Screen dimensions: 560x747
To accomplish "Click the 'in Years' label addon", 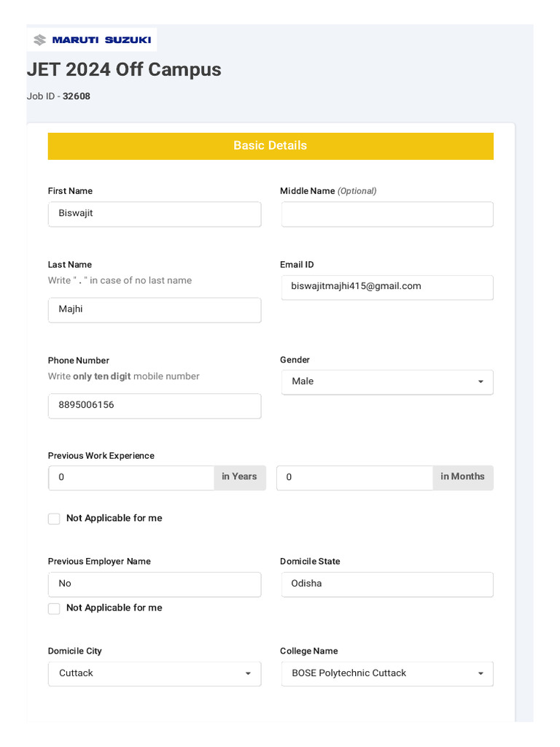I will 239,478.
